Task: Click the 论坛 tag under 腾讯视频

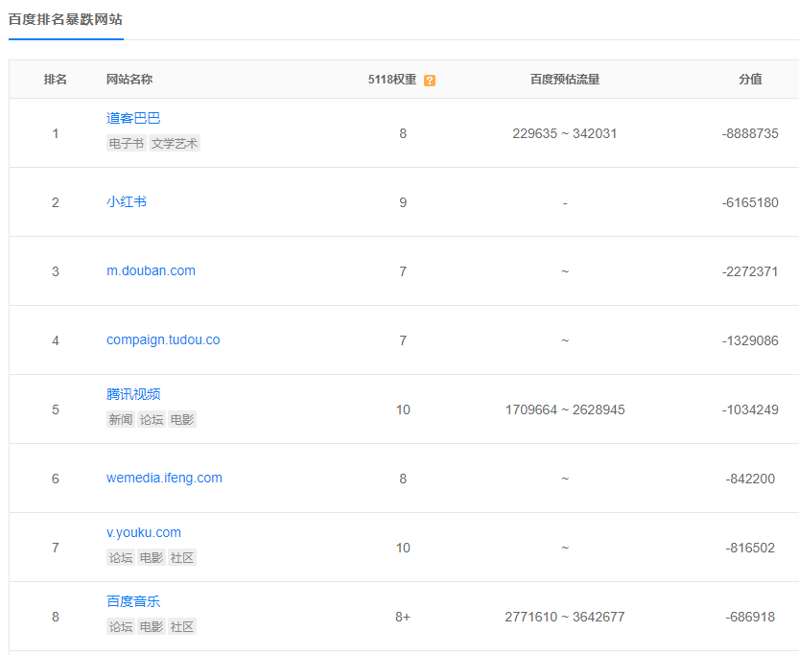Action: tap(151, 420)
